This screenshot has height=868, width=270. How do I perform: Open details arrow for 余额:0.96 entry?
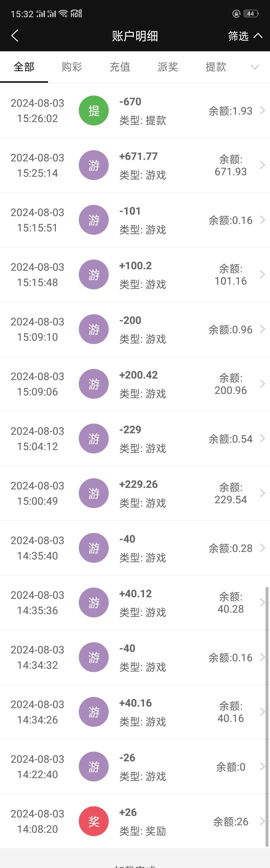[262, 329]
